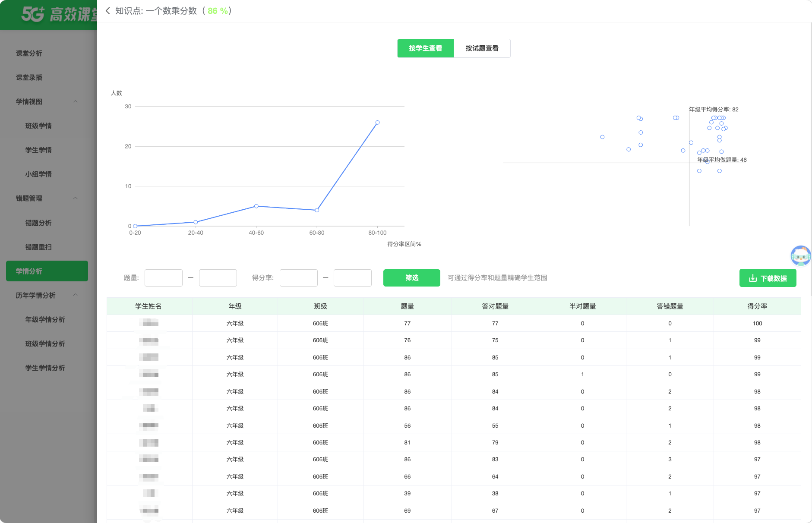Switch to 按试题查看 tab
This screenshot has height=523, width=812.
point(482,48)
